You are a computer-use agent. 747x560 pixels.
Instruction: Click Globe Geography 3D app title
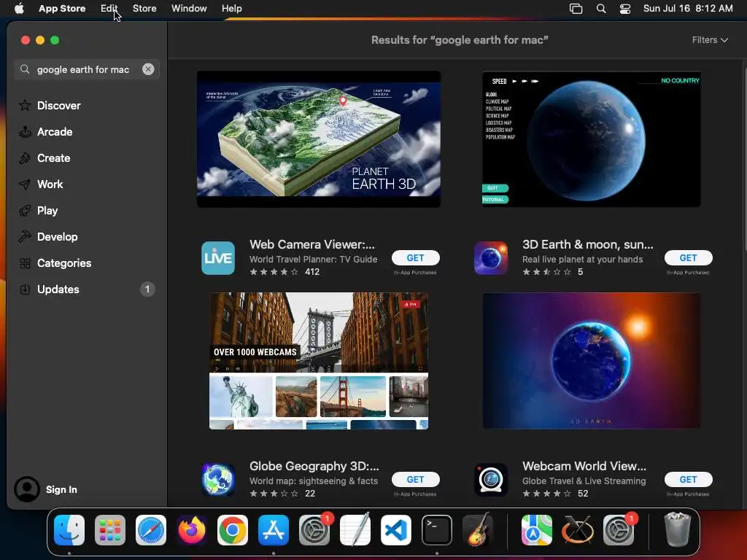(314, 466)
